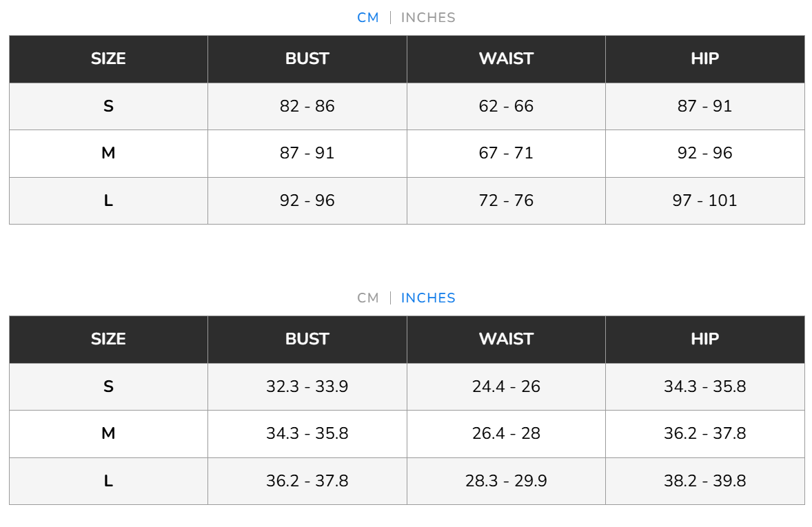The height and width of the screenshot is (527, 812).
Task: Click the 38.2 - 39.8 hip value
Action: click(704, 481)
